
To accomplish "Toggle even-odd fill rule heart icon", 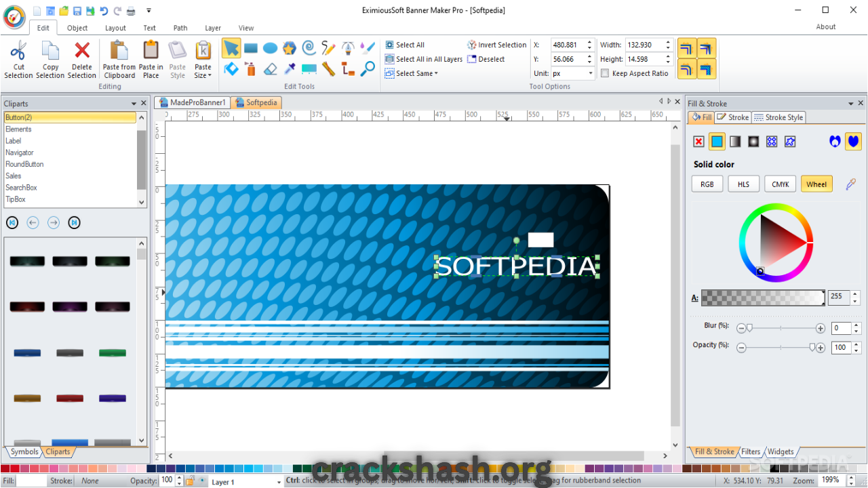I will coord(835,142).
